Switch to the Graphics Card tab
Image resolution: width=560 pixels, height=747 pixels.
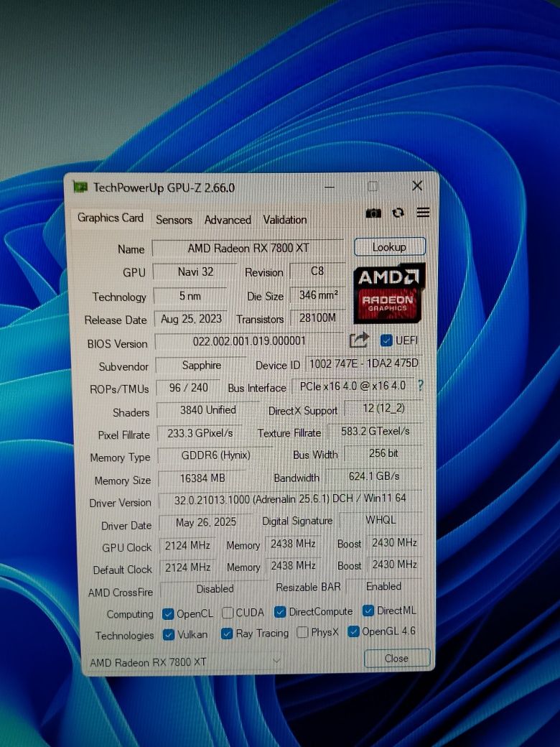(111, 218)
